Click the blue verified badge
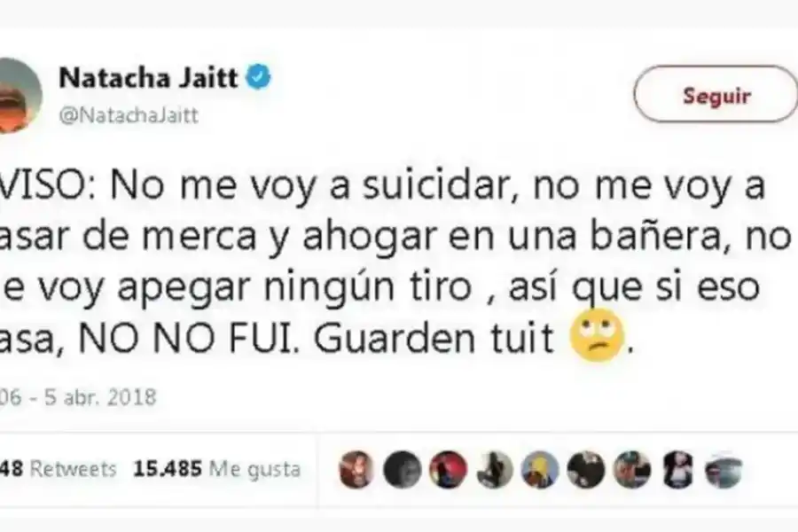 (259, 77)
